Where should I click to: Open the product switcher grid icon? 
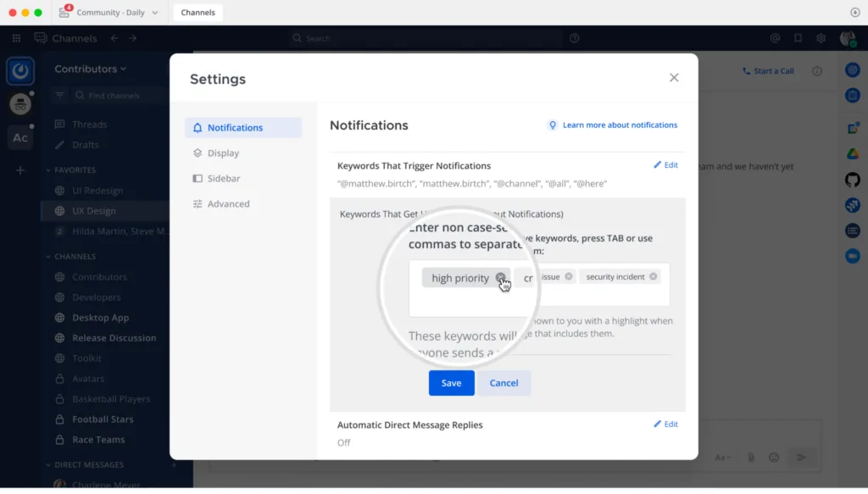[17, 38]
